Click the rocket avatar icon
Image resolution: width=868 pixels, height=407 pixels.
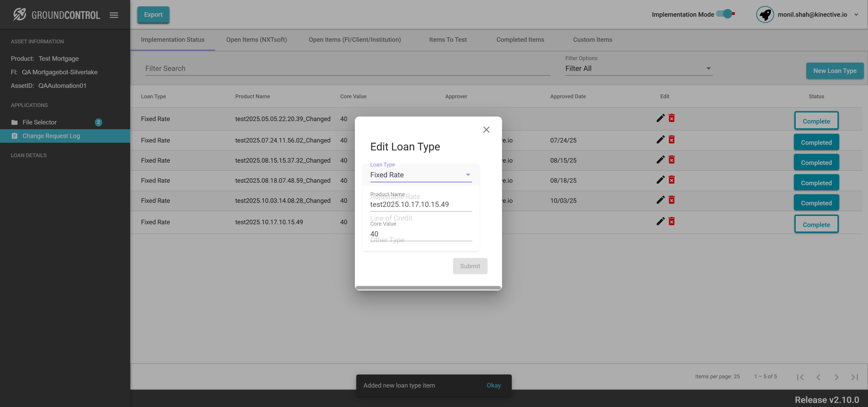click(765, 15)
